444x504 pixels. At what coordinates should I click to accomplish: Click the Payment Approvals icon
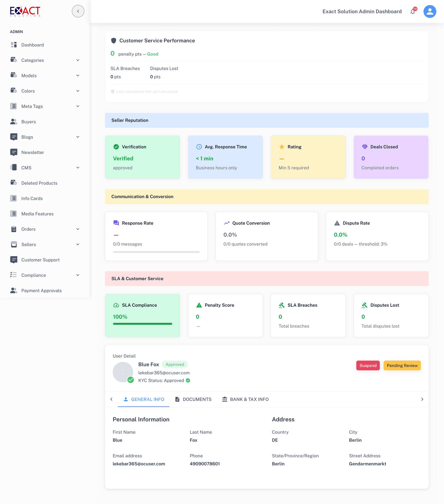(14, 290)
